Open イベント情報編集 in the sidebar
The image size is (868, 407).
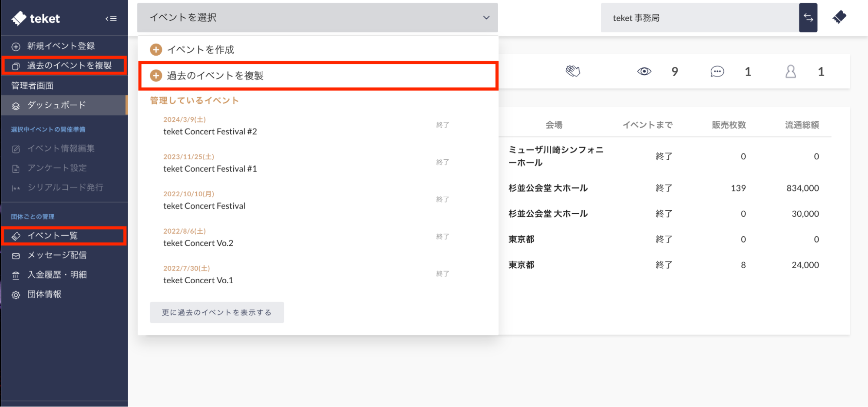click(x=64, y=149)
